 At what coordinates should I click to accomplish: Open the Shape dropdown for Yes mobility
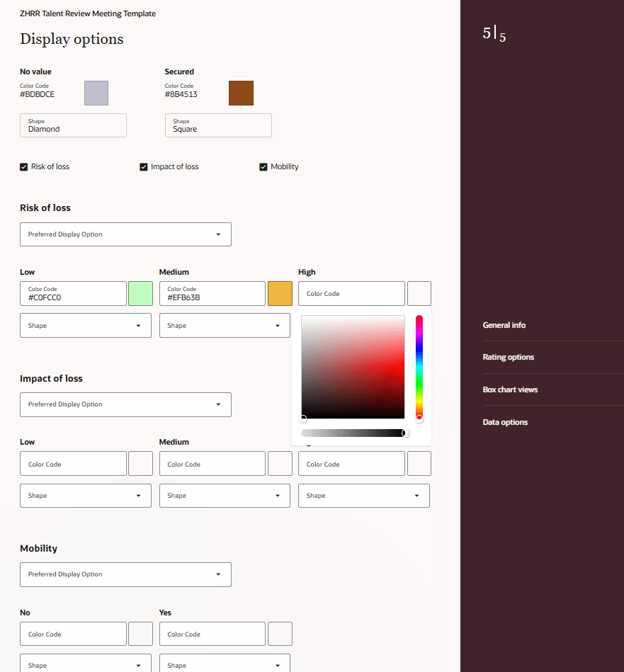coord(225,665)
